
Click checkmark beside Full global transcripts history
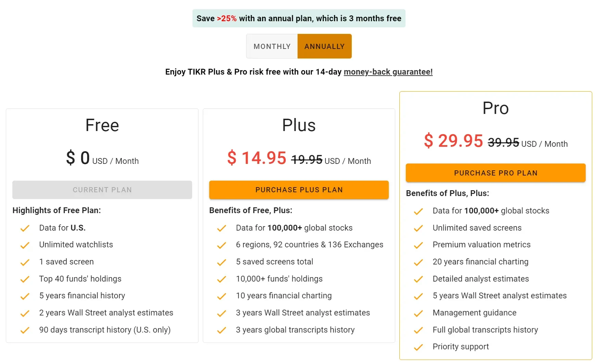pyautogui.click(x=418, y=330)
